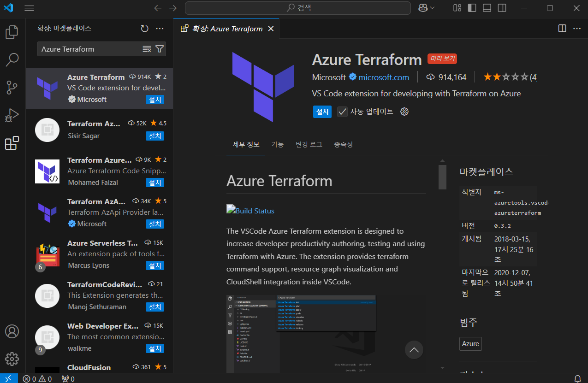Install the Azure Serverless Tools pack
Screen dimensions: 588x383
pos(155,265)
